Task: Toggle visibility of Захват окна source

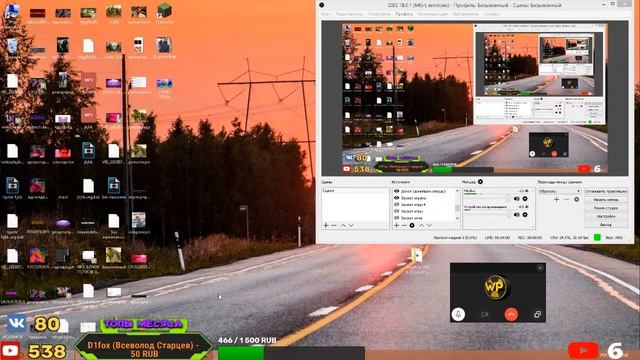Action: tap(396, 218)
